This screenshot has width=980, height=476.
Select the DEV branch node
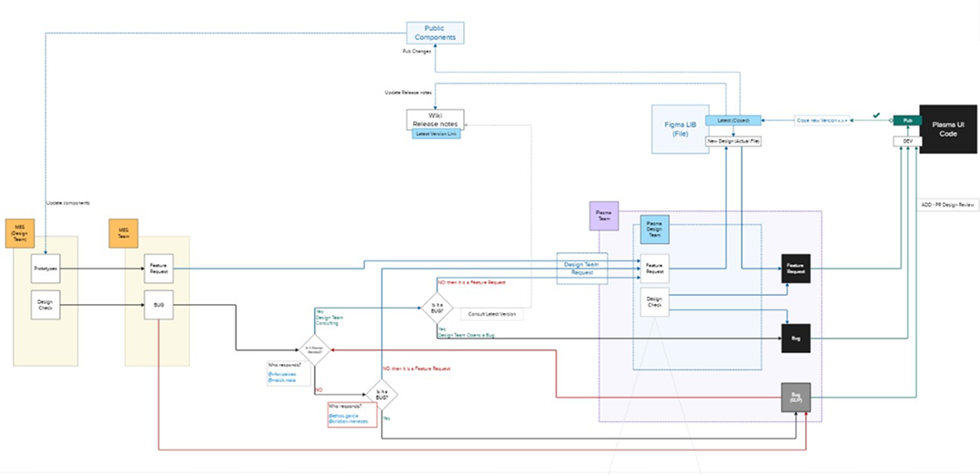pos(905,141)
